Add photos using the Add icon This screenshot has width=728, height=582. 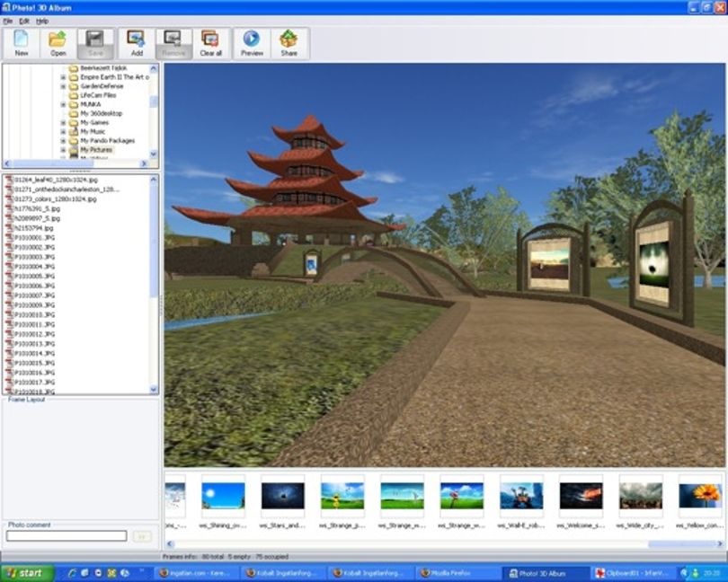pos(137,44)
